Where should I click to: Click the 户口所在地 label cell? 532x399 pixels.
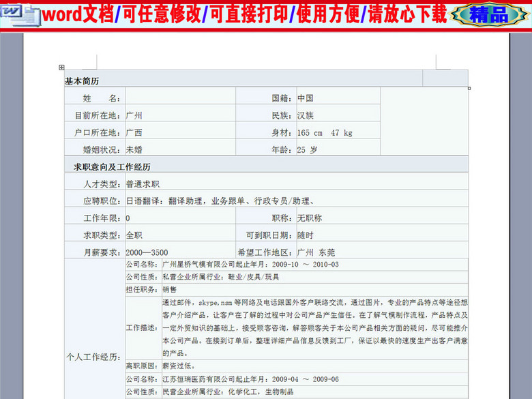coord(95,130)
